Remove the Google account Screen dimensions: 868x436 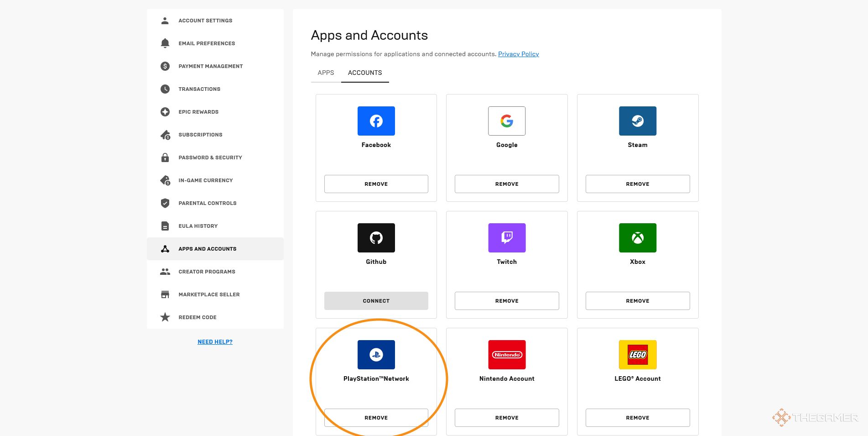click(x=507, y=184)
